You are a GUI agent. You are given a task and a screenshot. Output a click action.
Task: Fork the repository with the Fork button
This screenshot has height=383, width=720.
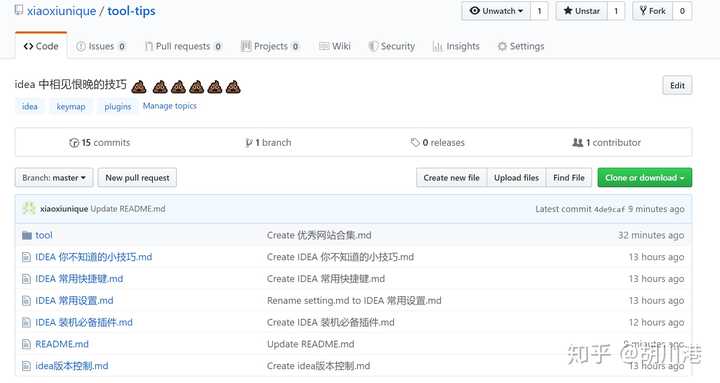[x=652, y=11]
